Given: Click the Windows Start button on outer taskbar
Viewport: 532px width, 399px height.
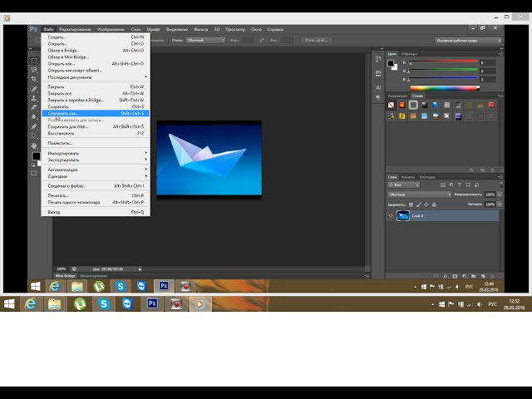Looking at the screenshot, I should coord(8,304).
